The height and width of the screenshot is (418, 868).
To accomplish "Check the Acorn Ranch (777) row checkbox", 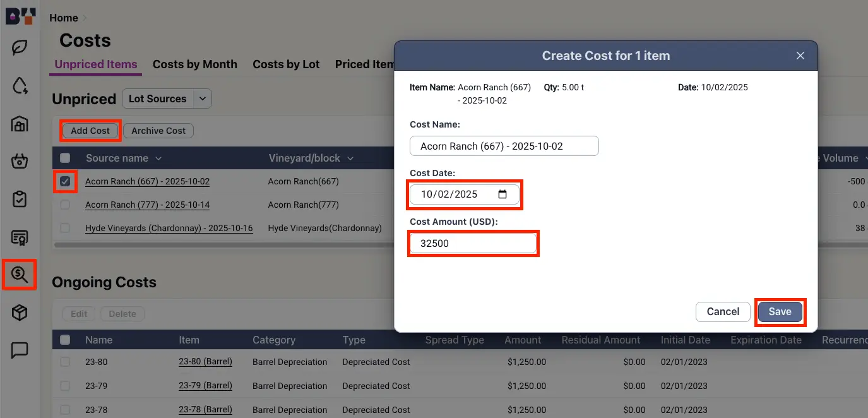I will click(65, 205).
